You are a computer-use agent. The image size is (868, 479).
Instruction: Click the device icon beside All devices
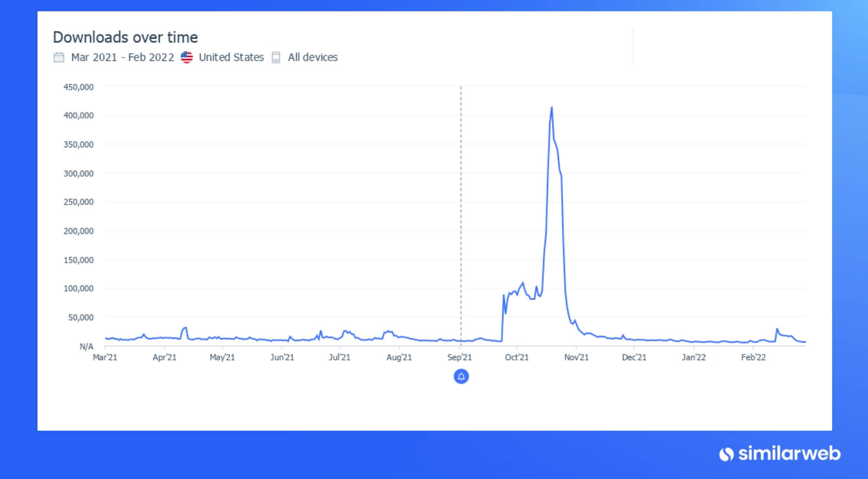tap(276, 57)
